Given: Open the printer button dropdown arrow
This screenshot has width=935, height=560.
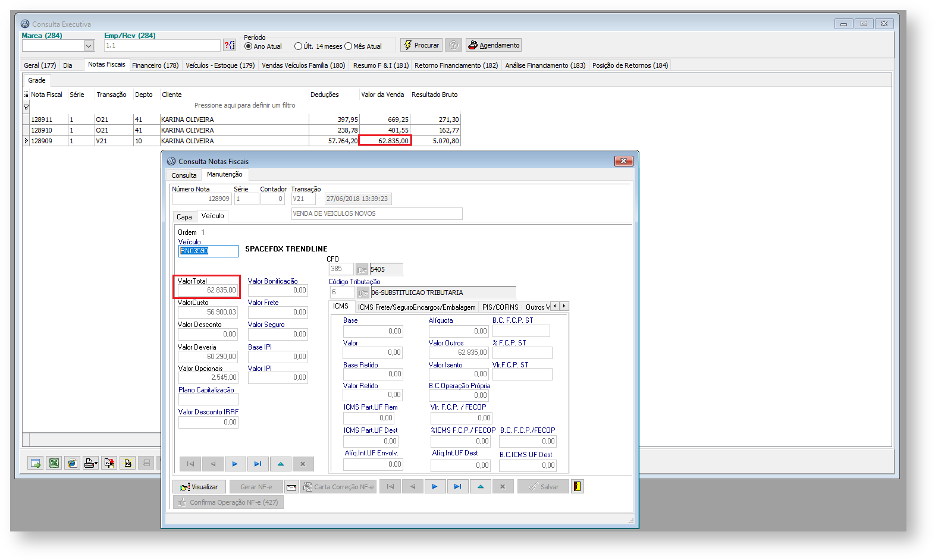Looking at the screenshot, I should [96, 463].
